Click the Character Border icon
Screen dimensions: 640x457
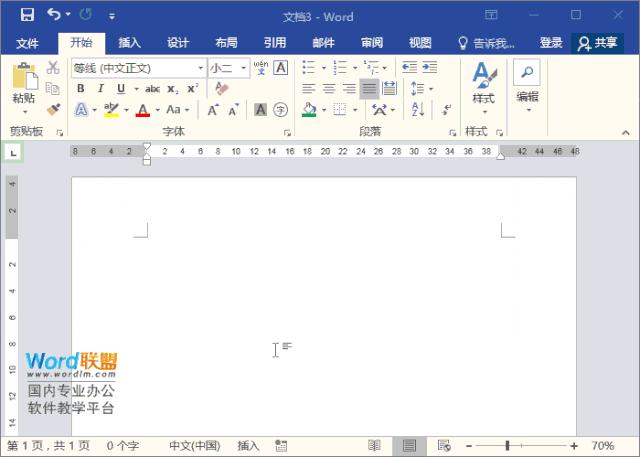pos(281,68)
